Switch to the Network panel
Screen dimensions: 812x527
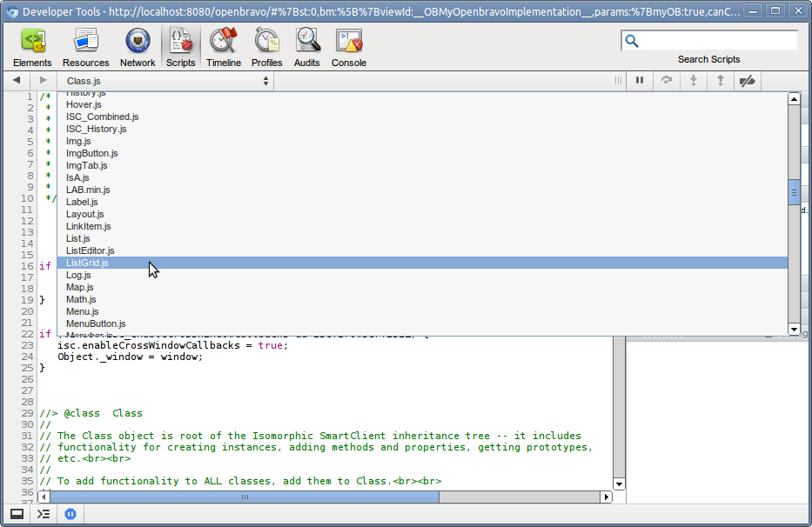tap(138, 47)
